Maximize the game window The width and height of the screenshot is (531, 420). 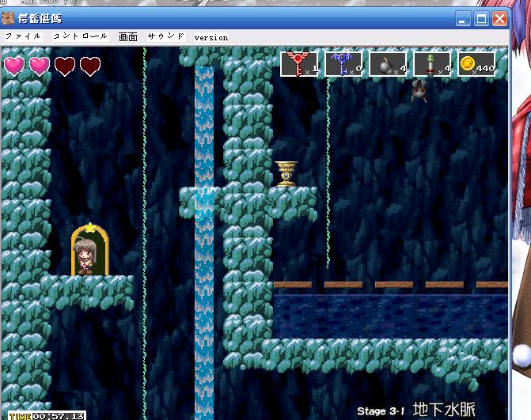point(481,19)
